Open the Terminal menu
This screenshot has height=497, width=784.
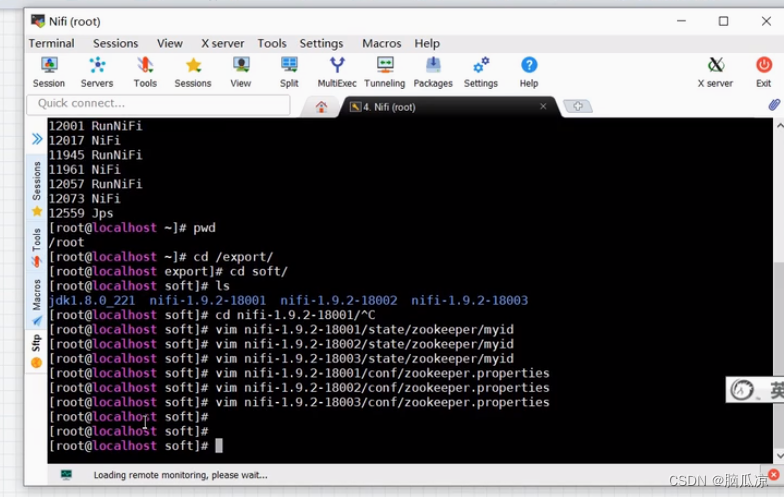(x=52, y=44)
